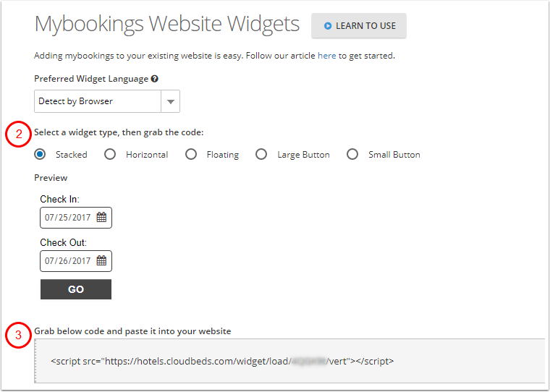This screenshot has height=392, width=550.
Task: Open the Check Out calendar icon
Action: pyautogui.click(x=101, y=261)
